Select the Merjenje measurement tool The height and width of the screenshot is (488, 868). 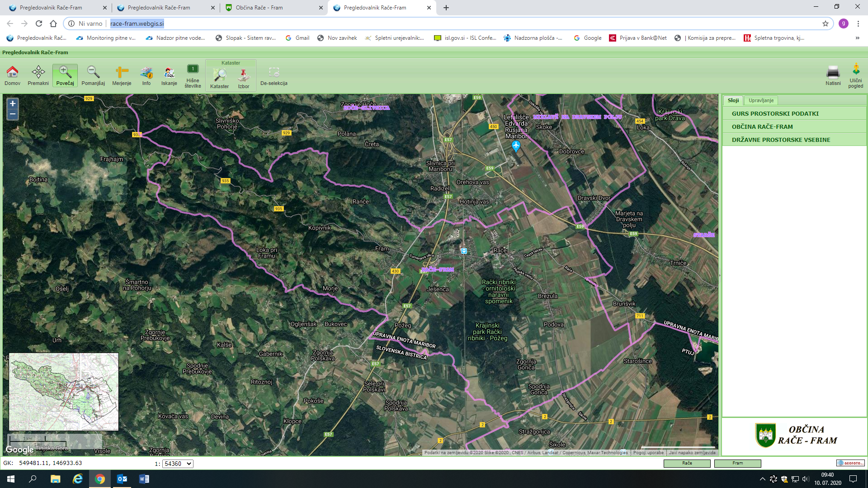122,75
